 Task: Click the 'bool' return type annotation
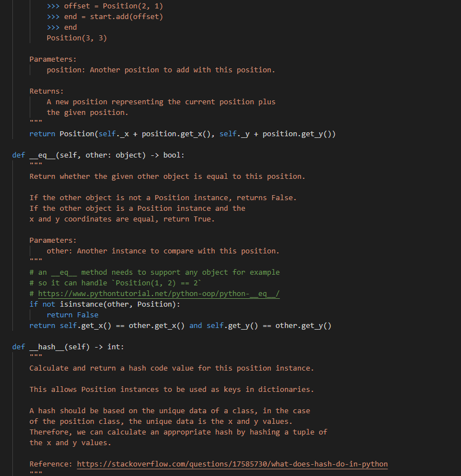coord(172,155)
